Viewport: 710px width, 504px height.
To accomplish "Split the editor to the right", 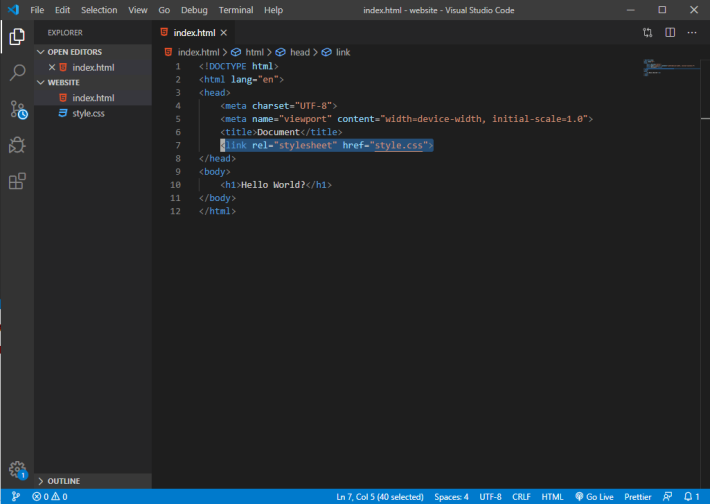I will (670, 33).
